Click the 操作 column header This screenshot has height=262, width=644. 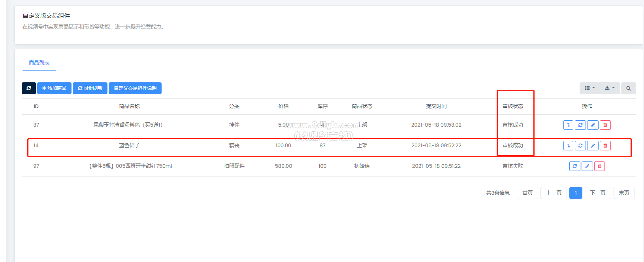click(587, 106)
